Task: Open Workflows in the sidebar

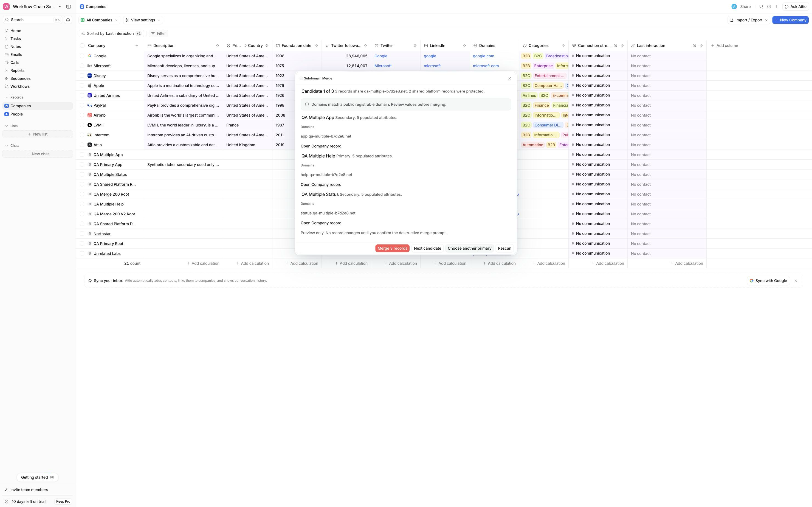Action: (38, 86)
